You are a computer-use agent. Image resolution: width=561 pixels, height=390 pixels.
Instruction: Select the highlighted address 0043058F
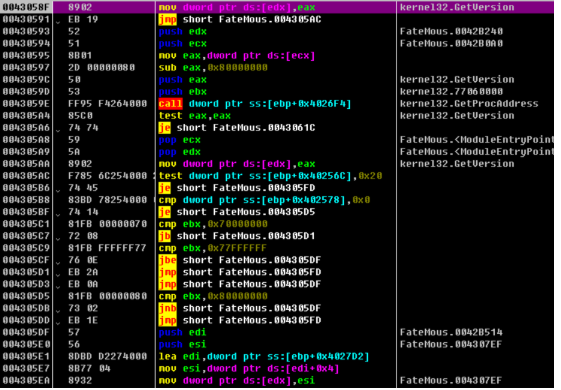(x=26, y=7)
